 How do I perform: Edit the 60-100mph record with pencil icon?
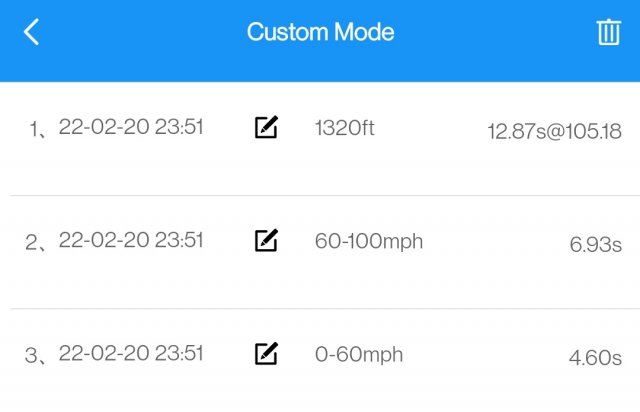tap(266, 240)
